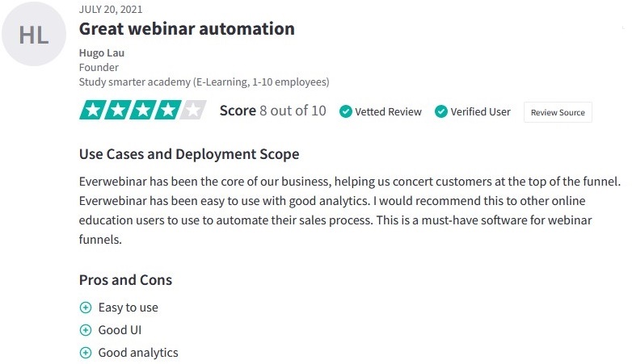Click the fourth rating star

[x=168, y=110]
